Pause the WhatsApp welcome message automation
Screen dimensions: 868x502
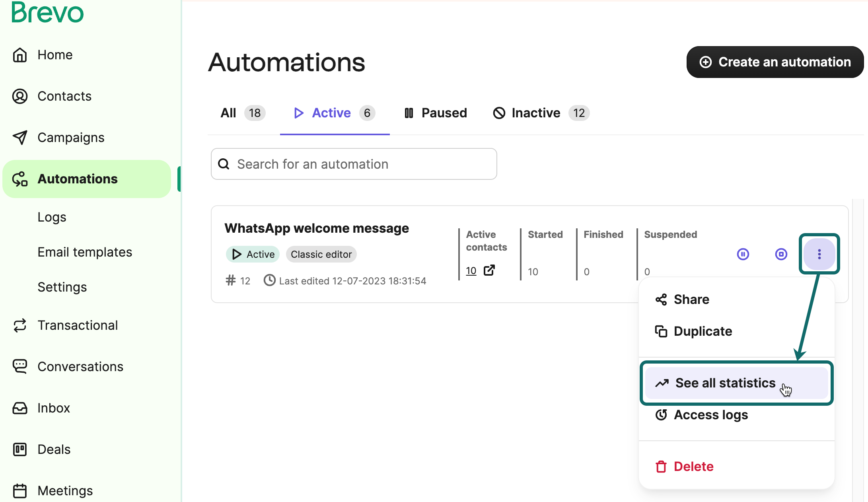coord(743,254)
